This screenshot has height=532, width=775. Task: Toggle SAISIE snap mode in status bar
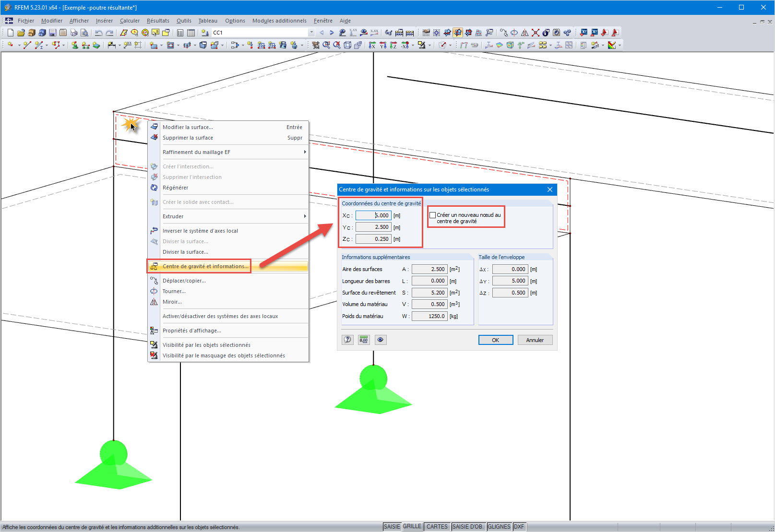point(392,527)
